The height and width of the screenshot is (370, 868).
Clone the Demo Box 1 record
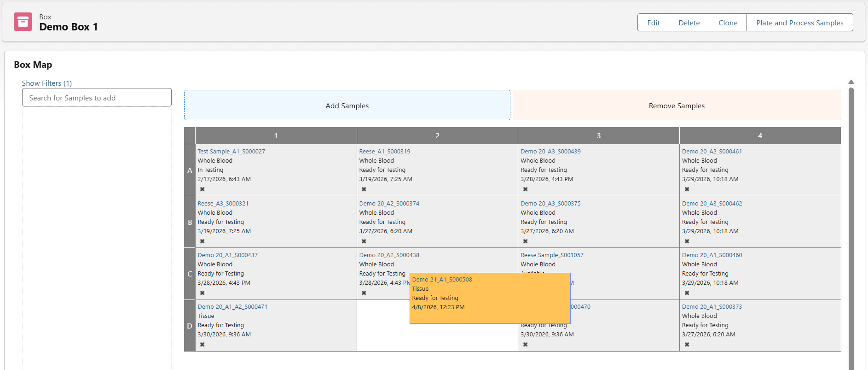pyautogui.click(x=728, y=23)
